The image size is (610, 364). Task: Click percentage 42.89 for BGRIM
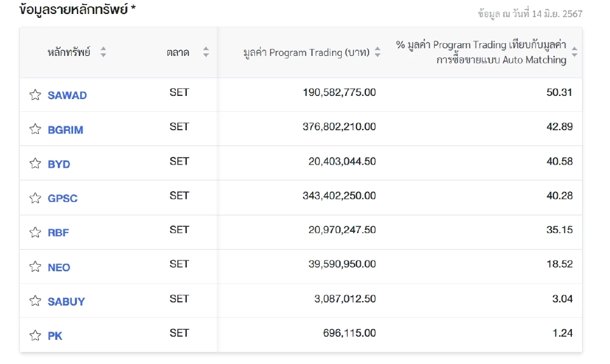[x=559, y=127]
